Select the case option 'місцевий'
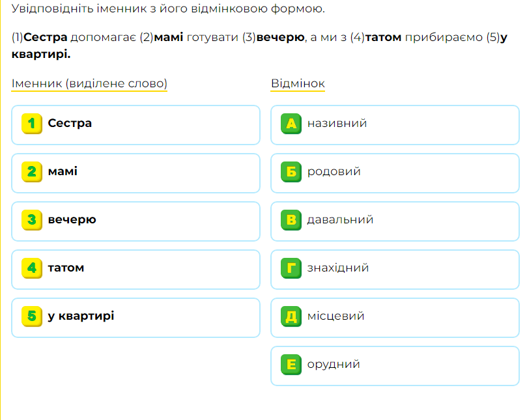The width and height of the screenshot is (527, 420). [395, 318]
